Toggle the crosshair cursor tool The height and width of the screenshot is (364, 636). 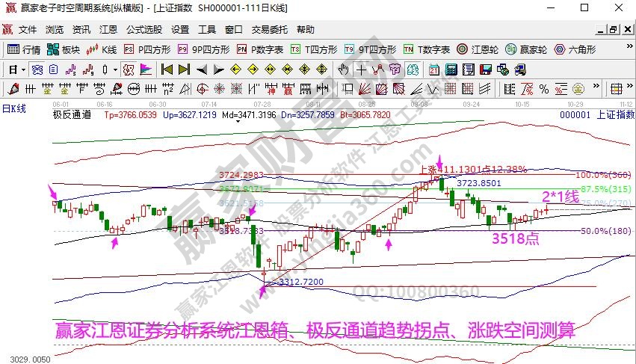361,70
